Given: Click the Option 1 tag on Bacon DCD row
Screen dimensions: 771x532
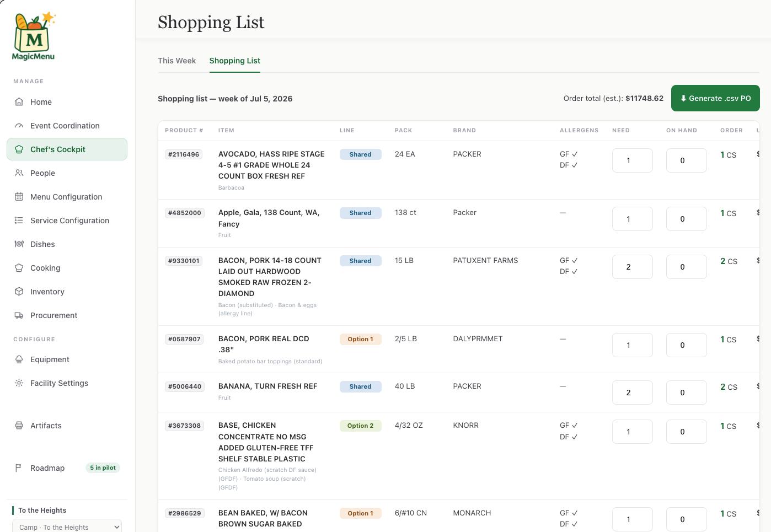Looking at the screenshot, I should (x=360, y=339).
